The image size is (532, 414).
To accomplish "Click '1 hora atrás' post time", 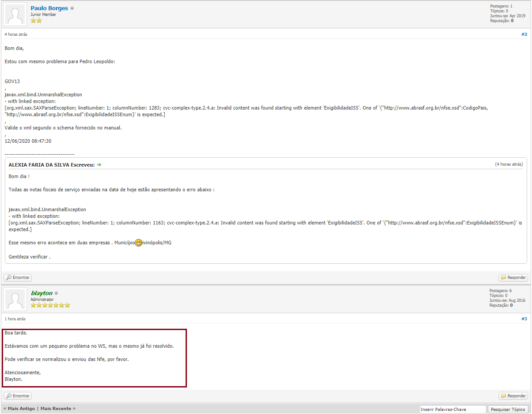I will (15, 319).
